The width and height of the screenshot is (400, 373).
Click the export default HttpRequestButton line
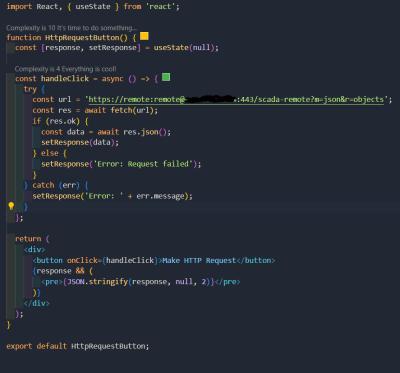[78, 346]
